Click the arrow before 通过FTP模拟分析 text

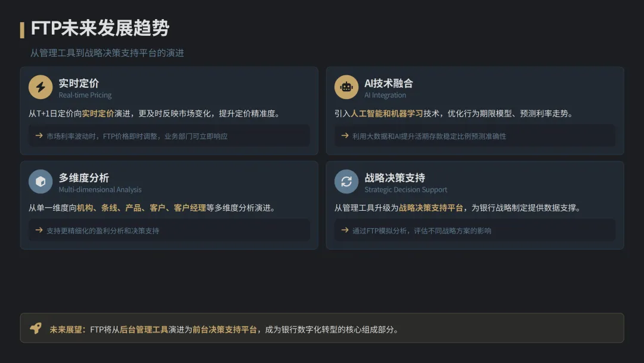(345, 230)
